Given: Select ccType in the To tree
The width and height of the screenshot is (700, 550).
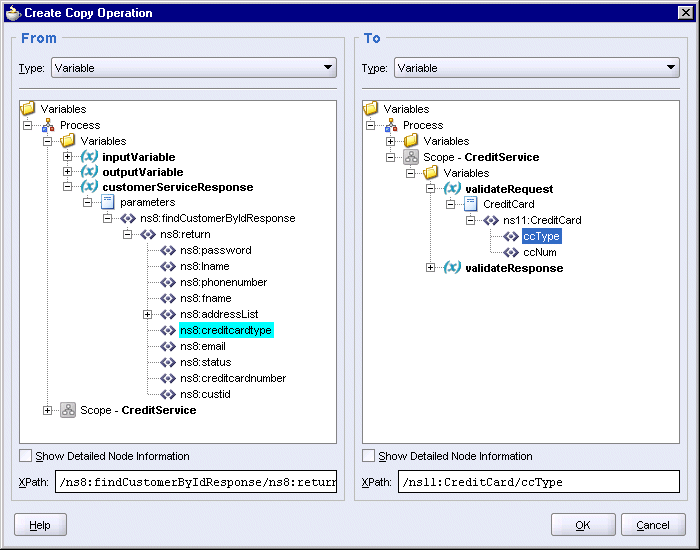Looking at the screenshot, I should [542, 236].
